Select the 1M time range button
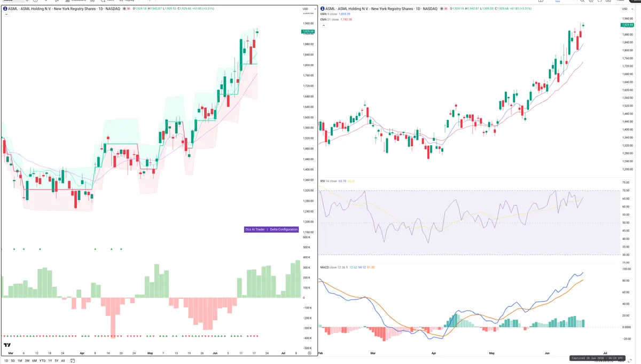641x364 pixels. [20, 360]
